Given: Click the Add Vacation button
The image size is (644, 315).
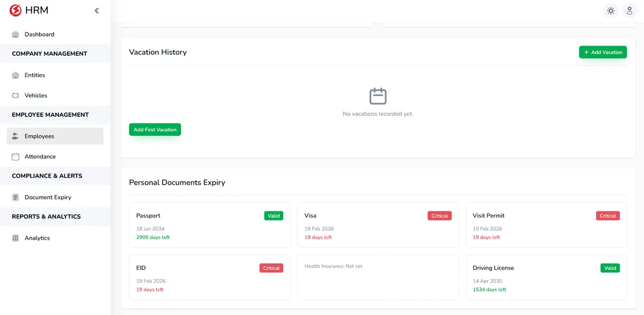Looking at the screenshot, I should click(x=603, y=52).
